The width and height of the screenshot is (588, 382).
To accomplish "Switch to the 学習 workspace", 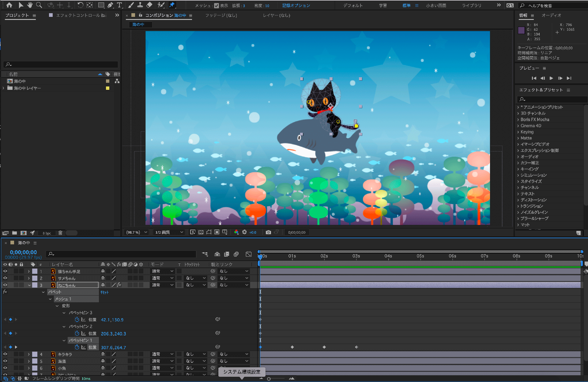I will pos(383,6).
